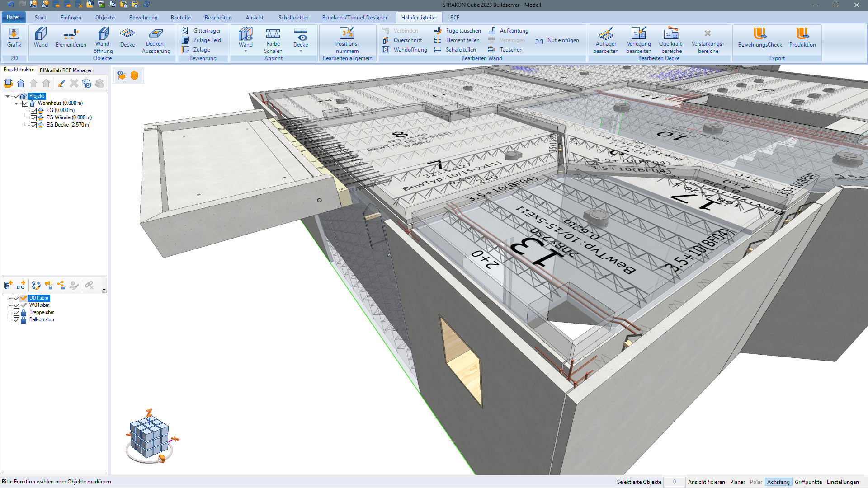Click the share unlock icon

[x=61, y=285]
